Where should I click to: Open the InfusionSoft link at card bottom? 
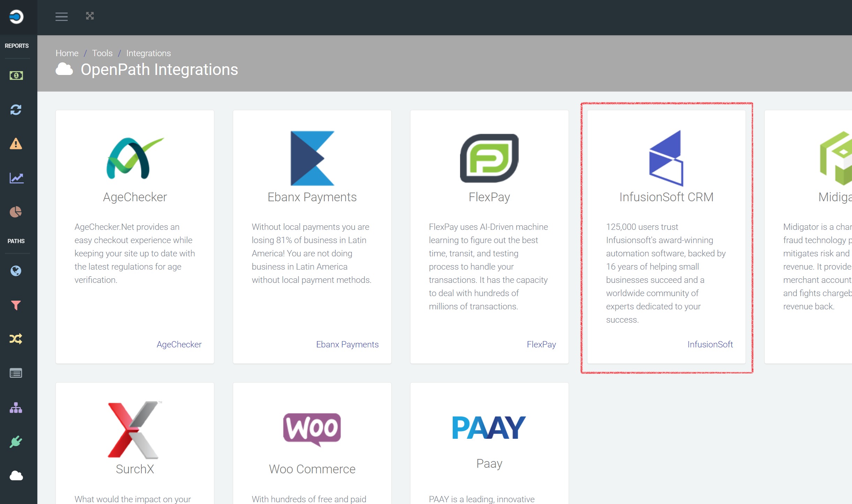click(x=710, y=344)
